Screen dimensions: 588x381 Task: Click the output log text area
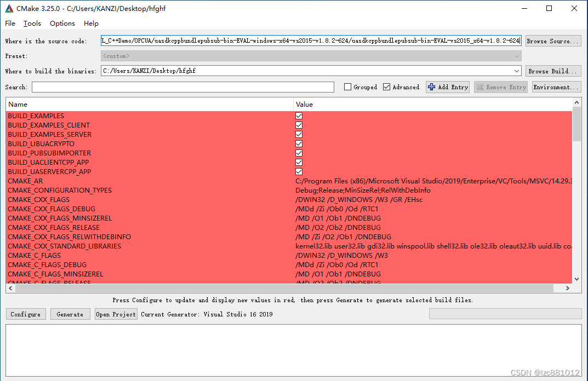294,350
